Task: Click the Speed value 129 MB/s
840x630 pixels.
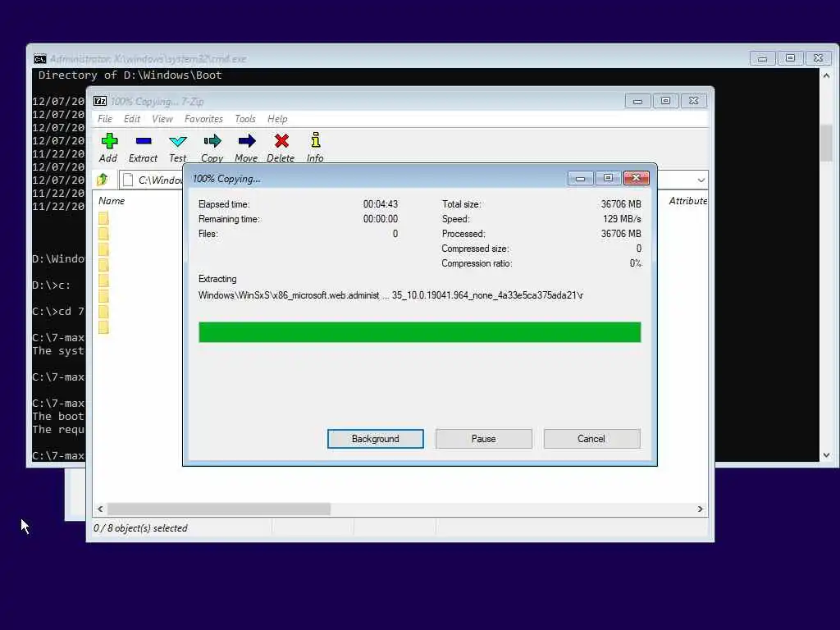Action: pyautogui.click(x=622, y=219)
